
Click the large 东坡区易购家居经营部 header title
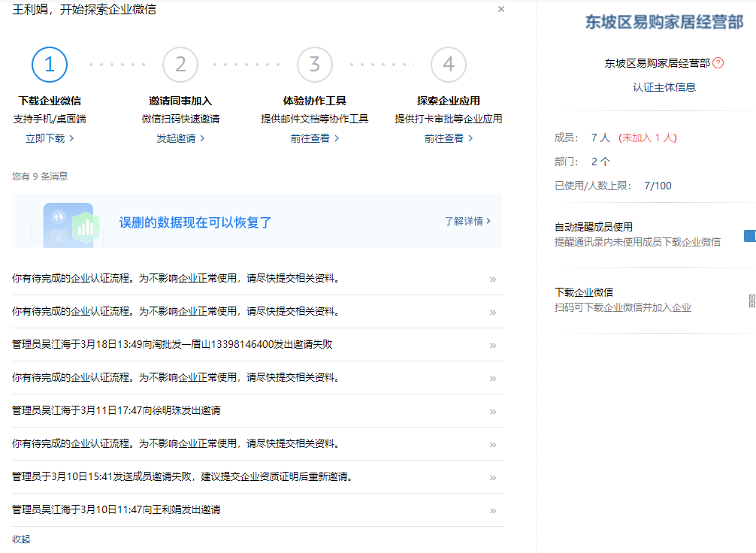point(664,22)
